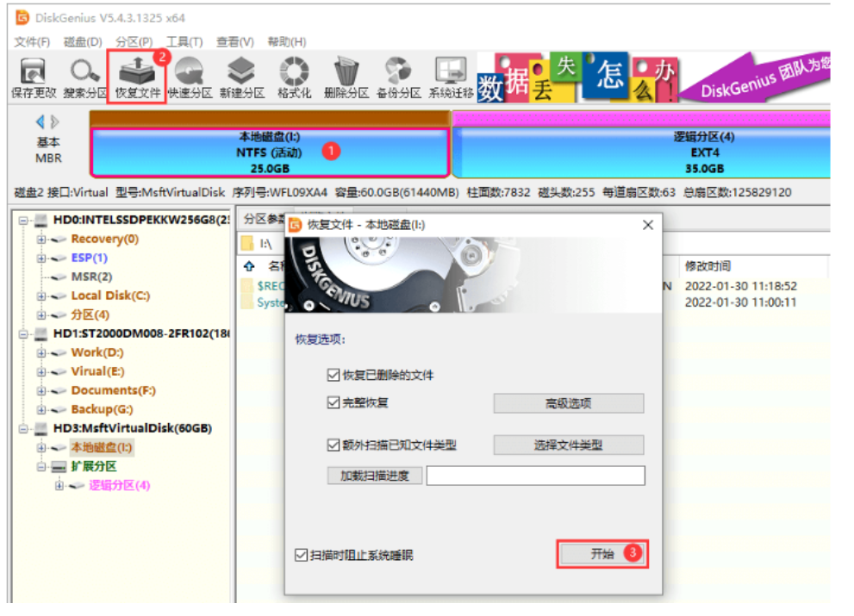Click the disk icon of HD1:ST2000DM008
854x616 pixels.
[x=41, y=333]
